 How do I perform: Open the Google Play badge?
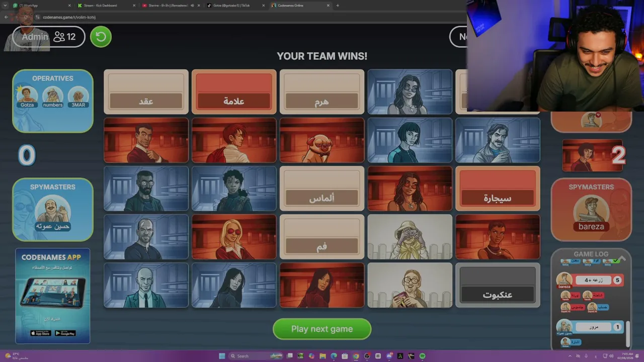pyautogui.click(x=65, y=333)
